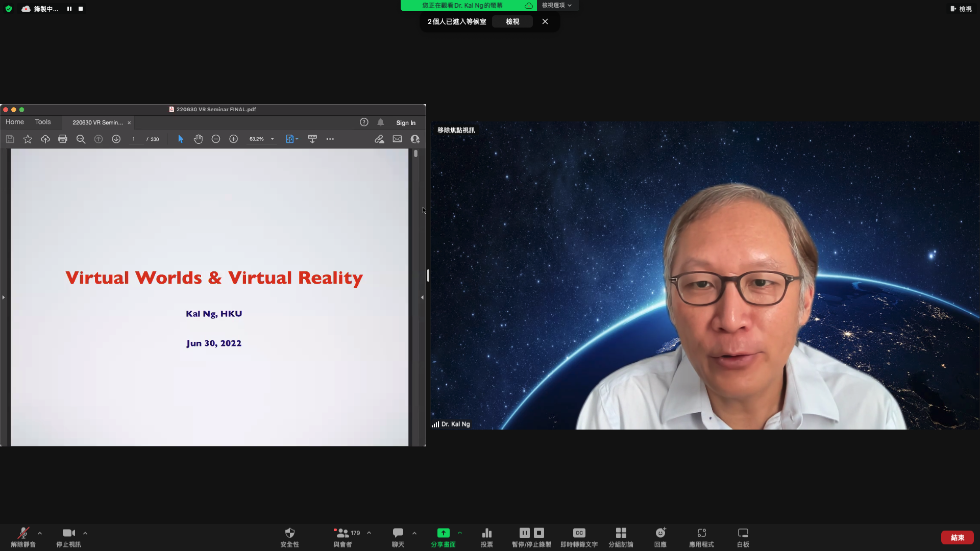Switch to the Tools tab in Acrobat
This screenshot has width=980, height=551.
pos(43,122)
